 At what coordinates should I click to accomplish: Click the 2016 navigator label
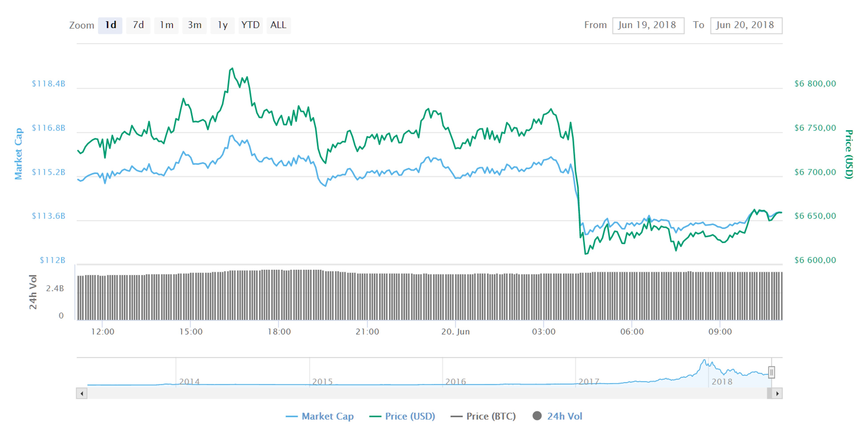tap(455, 381)
